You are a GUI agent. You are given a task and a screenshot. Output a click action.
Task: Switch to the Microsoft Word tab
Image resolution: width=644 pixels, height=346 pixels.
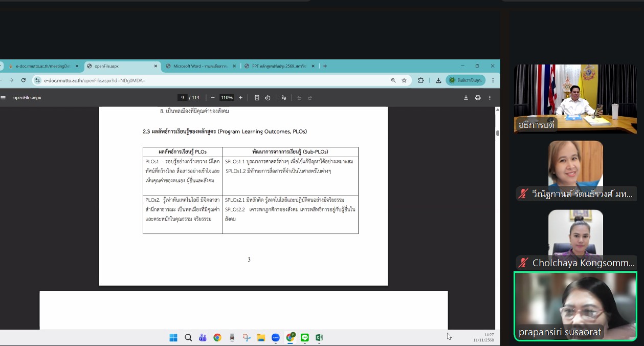pyautogui.click(x=200, y=66)
